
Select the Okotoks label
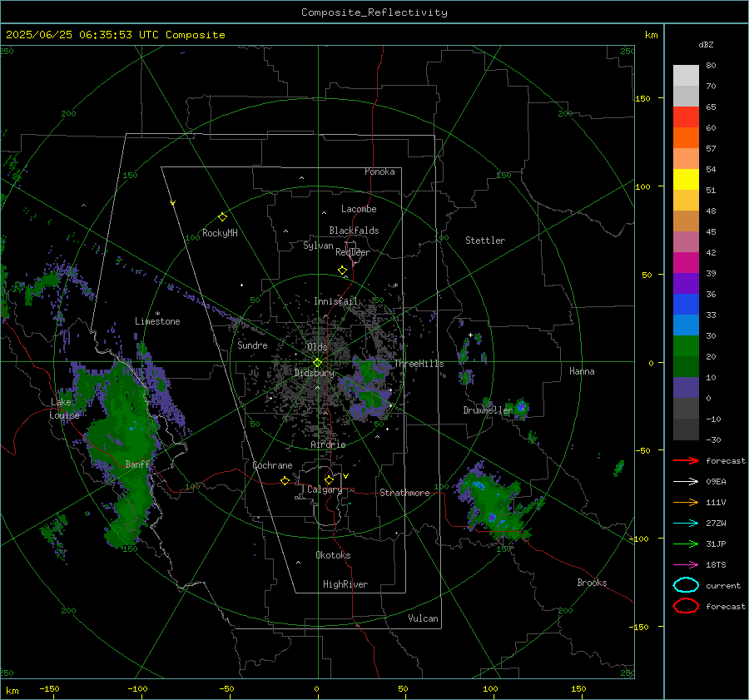pos(333,555)
